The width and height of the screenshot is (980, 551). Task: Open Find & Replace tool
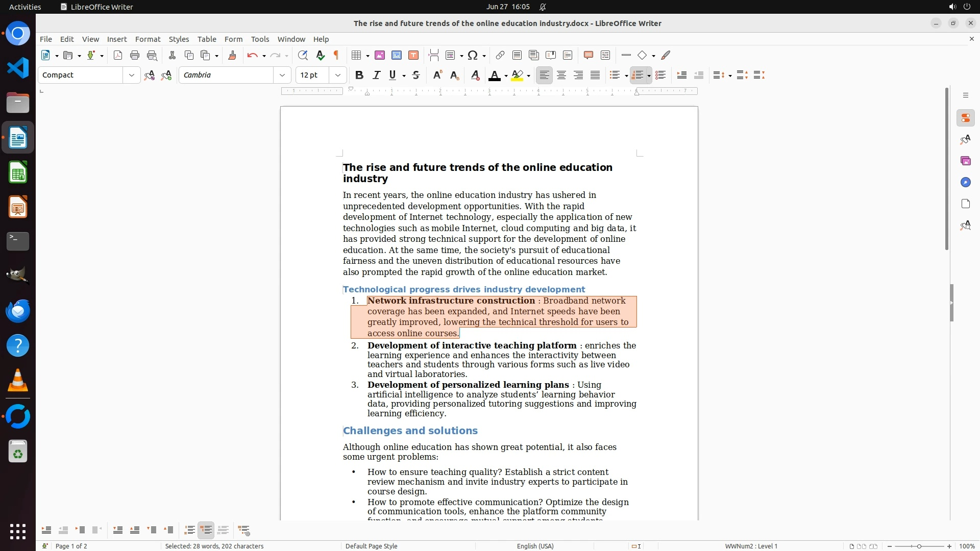(303, 56)
